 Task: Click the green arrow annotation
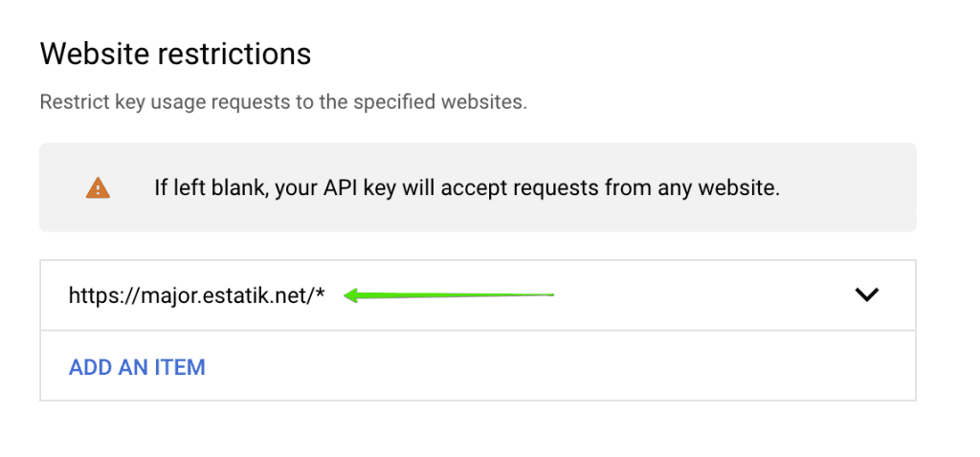450,295
